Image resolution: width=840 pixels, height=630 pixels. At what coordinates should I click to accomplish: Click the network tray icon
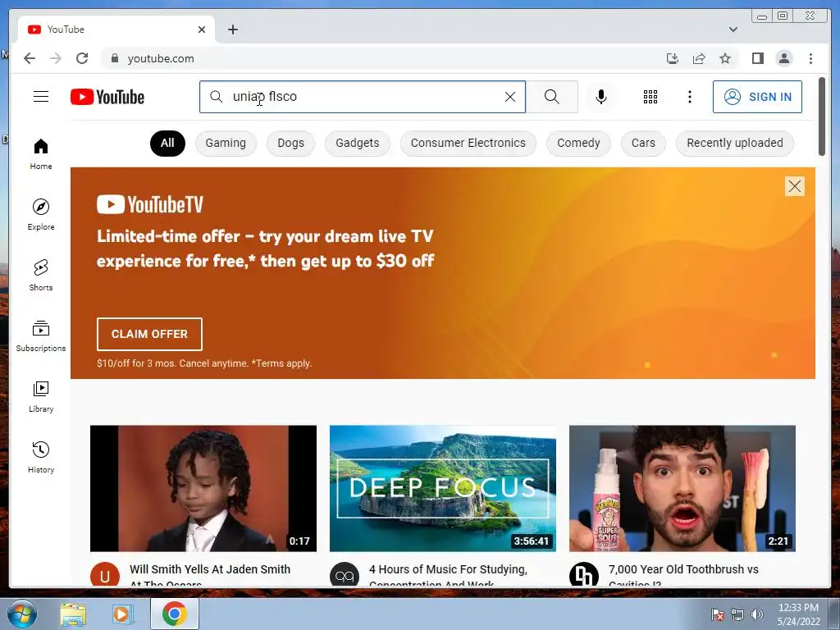[x=737, y=614]
